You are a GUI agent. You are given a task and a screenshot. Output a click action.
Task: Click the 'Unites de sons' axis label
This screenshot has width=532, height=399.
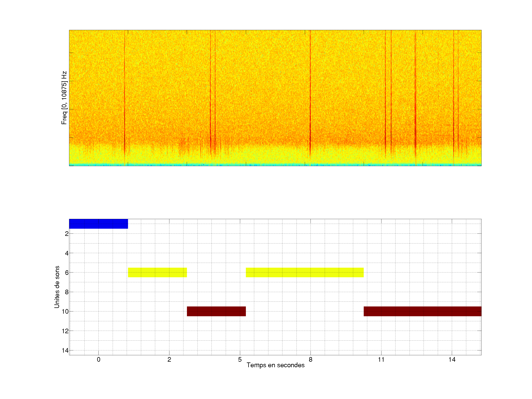pos(57,287)
